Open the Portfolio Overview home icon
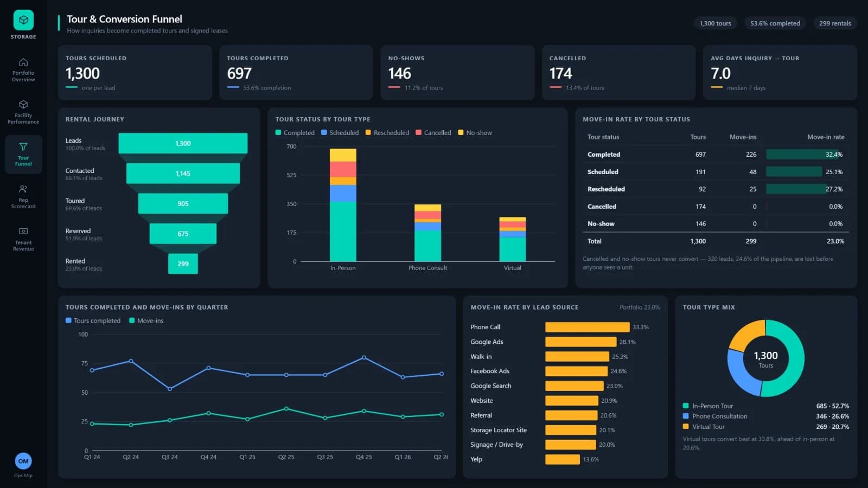Screen dimensions: 868x488 [x=23, y=62]
